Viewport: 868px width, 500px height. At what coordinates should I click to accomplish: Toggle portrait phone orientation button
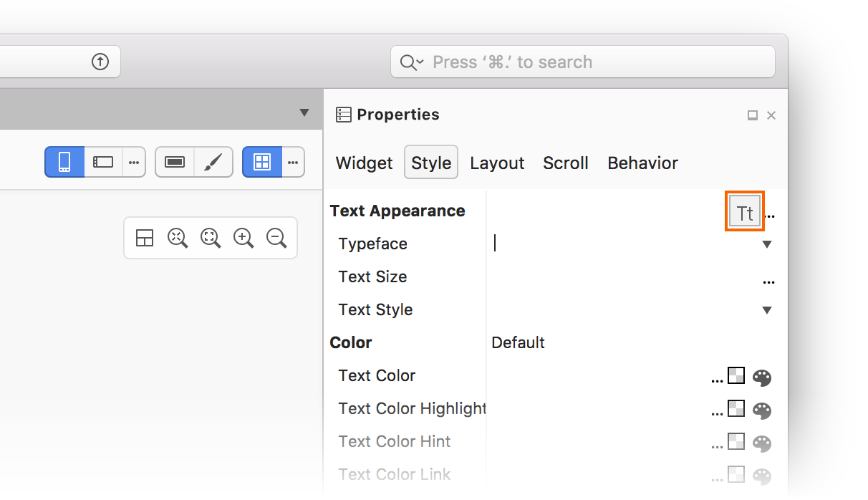[x=64, y=162]
